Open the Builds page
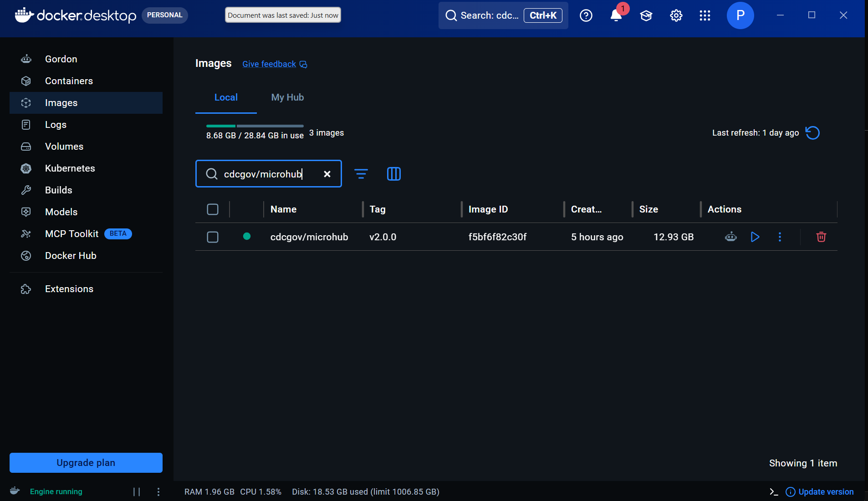Screen dimensions: 868x501 86,190
